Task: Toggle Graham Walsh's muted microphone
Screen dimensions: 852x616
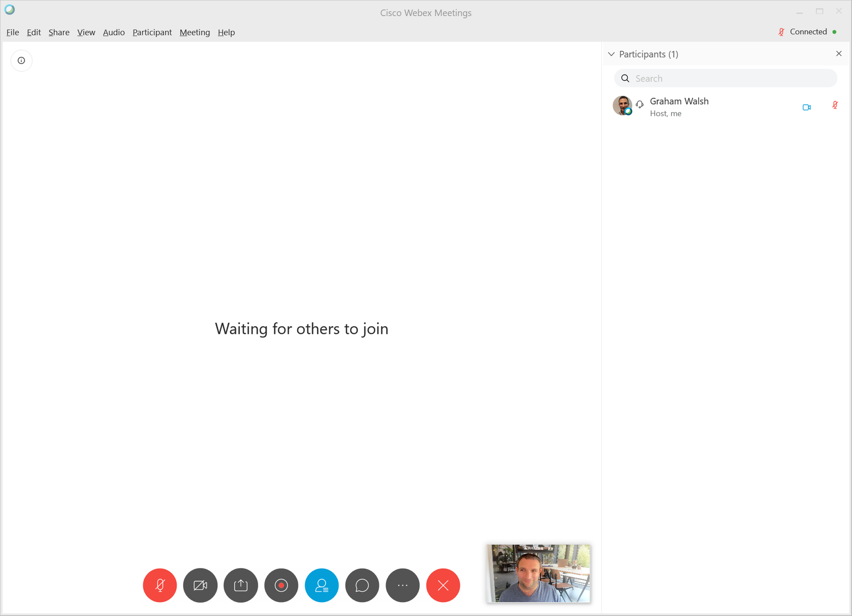Action: (834, 105)
